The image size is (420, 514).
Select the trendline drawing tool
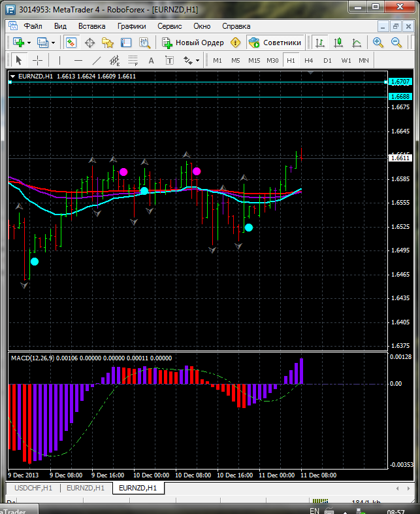click(97, 60)
